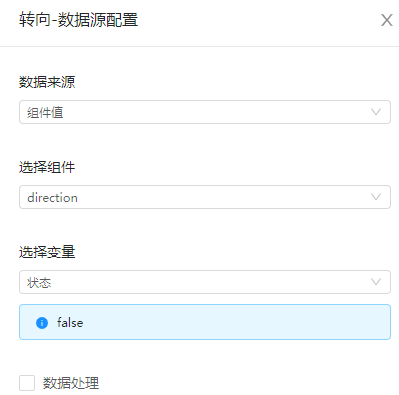Click the 数据处理 checkbox label text
Image resolution: width=399 pixels, height=395 pixels.
[x=71, y=383]
